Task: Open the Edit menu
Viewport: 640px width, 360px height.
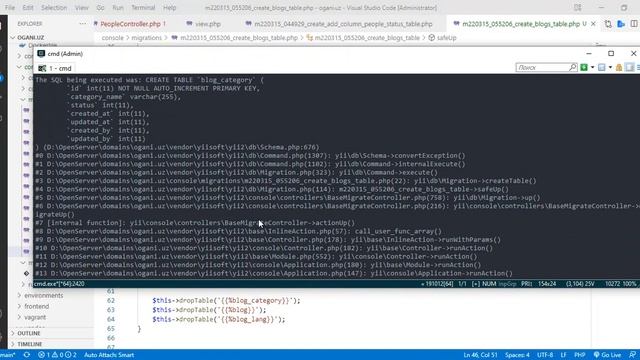Action: coord(28,8)
